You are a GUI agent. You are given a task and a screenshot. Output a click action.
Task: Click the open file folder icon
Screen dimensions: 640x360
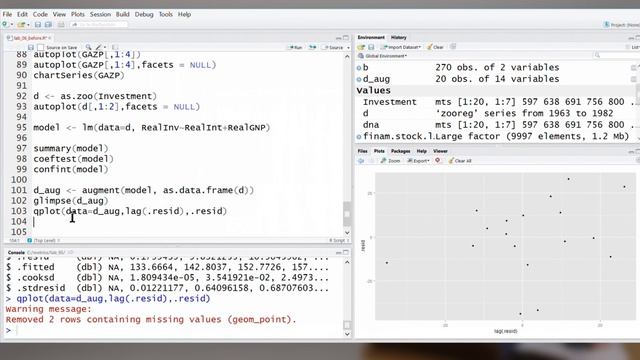point(21,24)
